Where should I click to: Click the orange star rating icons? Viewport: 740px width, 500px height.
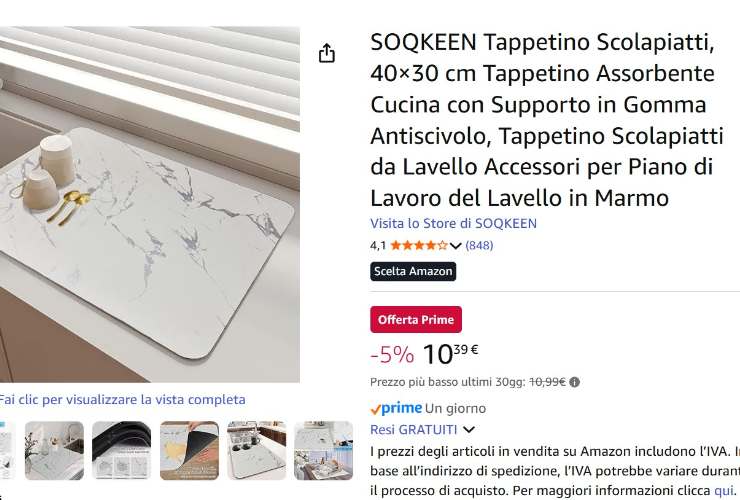click(419, 246)
